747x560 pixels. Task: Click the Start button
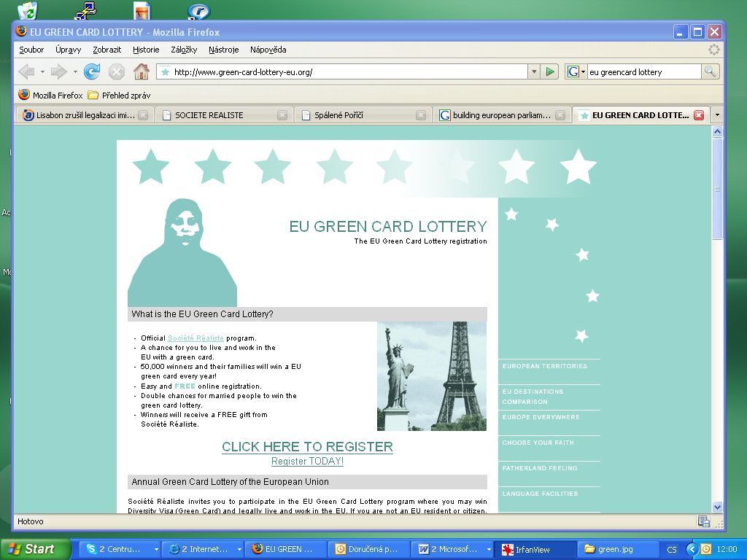[x=36, y=549]
